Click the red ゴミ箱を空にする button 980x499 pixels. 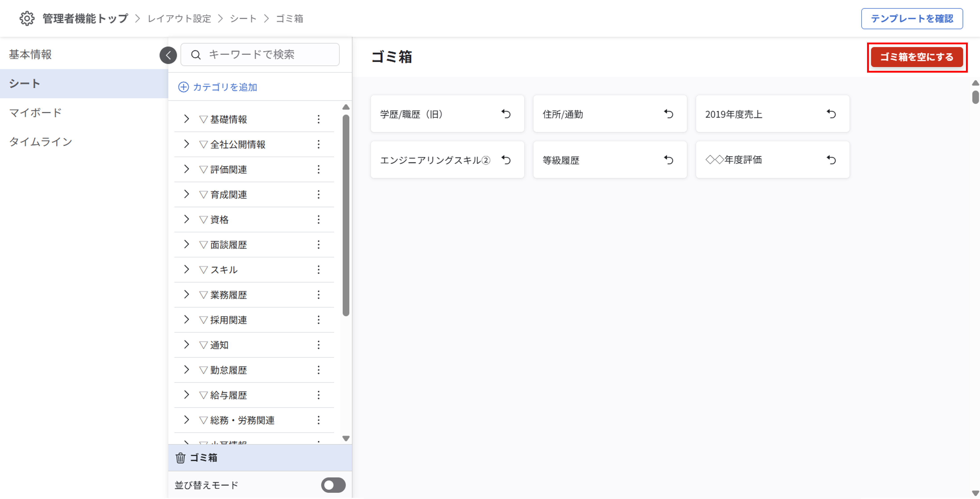pyautogui.click(x=917, y=57)
